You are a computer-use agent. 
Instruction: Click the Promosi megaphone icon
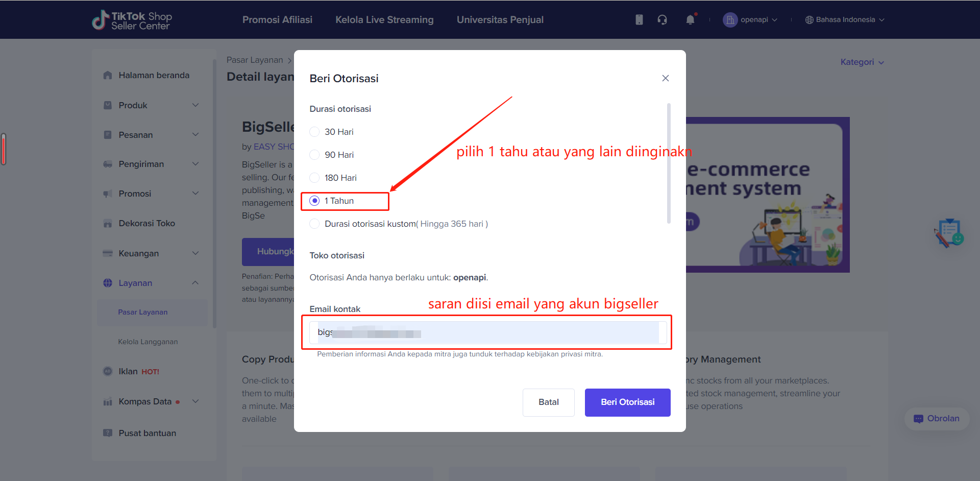click(108, 194)
